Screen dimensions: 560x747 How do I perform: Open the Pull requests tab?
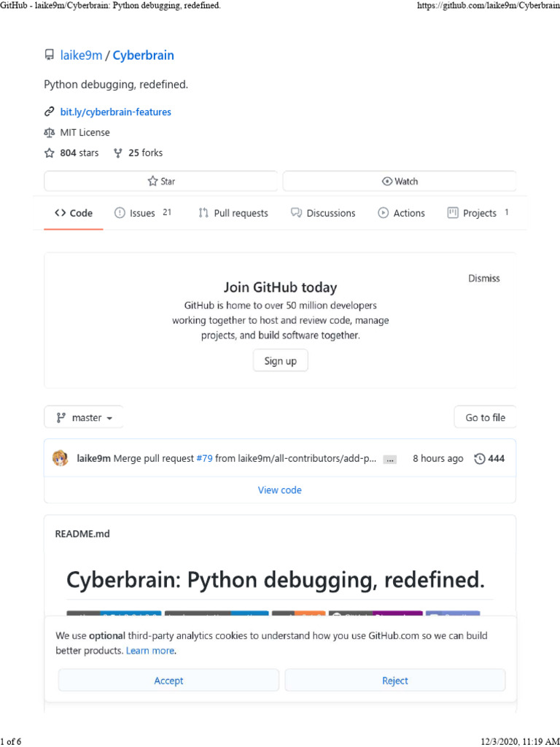[233, 213]
